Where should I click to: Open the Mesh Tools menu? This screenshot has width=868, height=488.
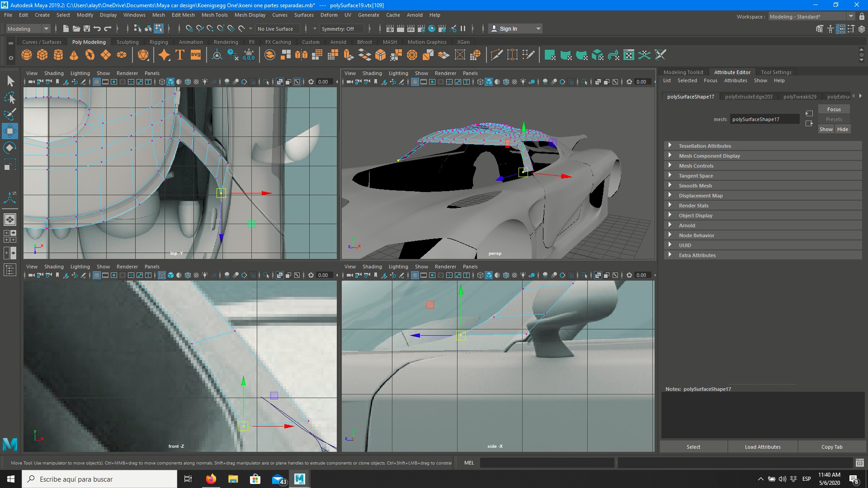click(214, 15)
